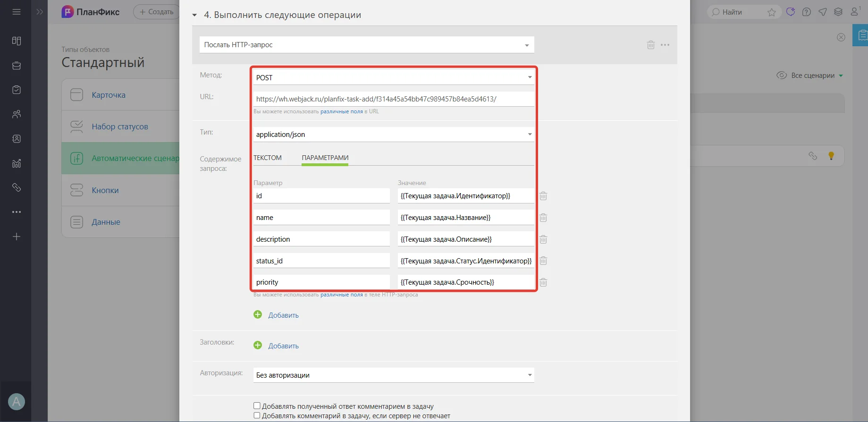Remove the 'priority' parameter row
The width and height of the screenshot is (868, 422).
coord(543,282)
